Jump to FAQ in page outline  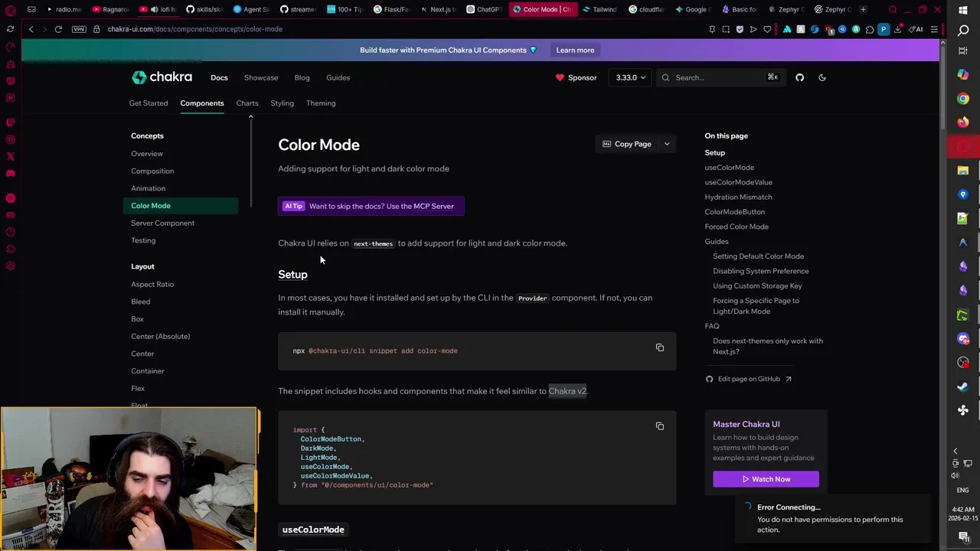coord(712,326)
